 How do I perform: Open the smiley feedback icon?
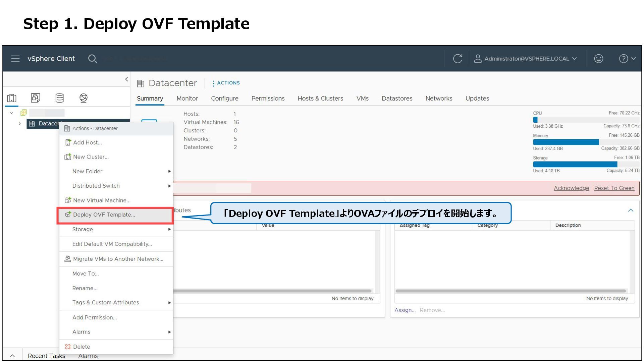[598, 59]
